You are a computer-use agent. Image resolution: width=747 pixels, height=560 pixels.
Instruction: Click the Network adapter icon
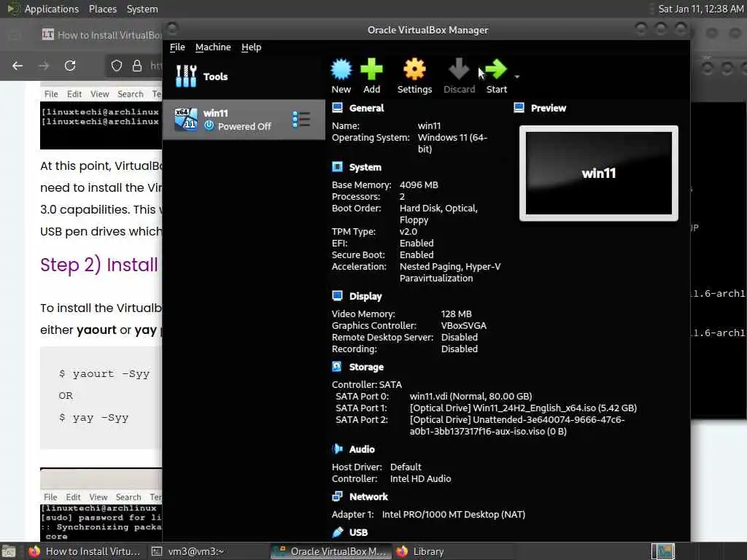tap(337, 497)
